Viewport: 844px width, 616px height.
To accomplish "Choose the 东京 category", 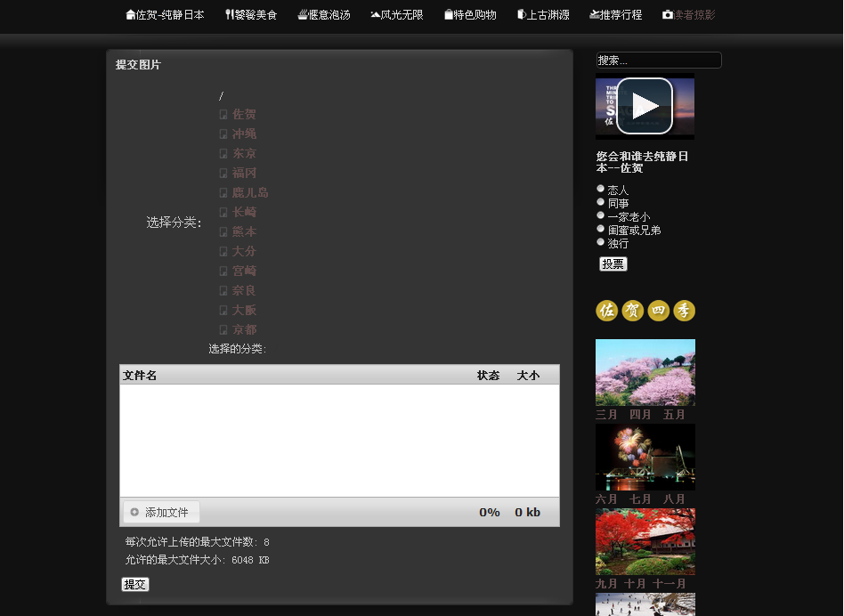I will coord(244,153).
